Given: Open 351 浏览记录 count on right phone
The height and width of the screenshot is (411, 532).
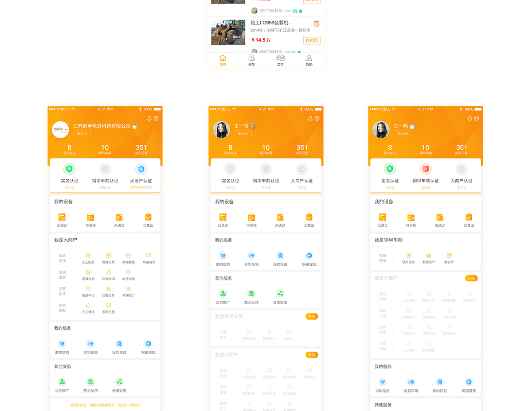Looking at the screenshot, I should [x=462, y=150].
